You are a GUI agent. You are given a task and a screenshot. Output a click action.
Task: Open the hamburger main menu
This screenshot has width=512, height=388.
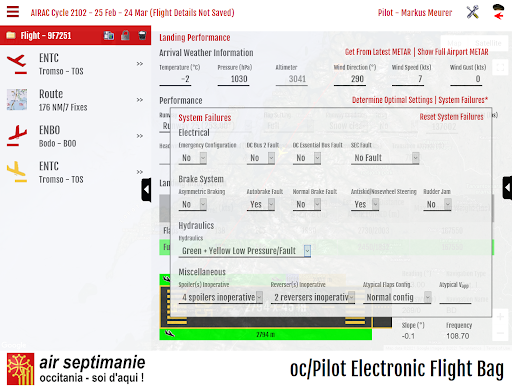pyautogui.click(x=13, y=12)
